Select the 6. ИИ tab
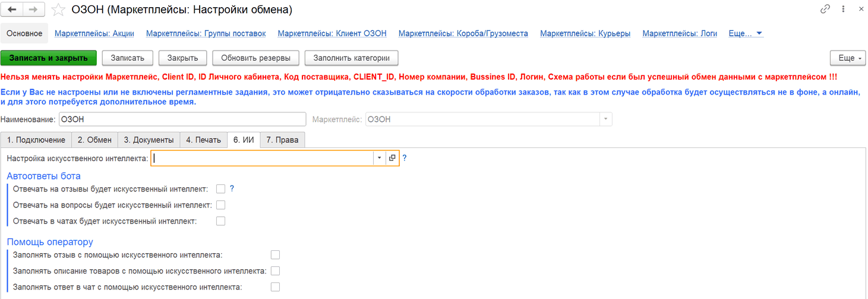 tap(244, 140)
